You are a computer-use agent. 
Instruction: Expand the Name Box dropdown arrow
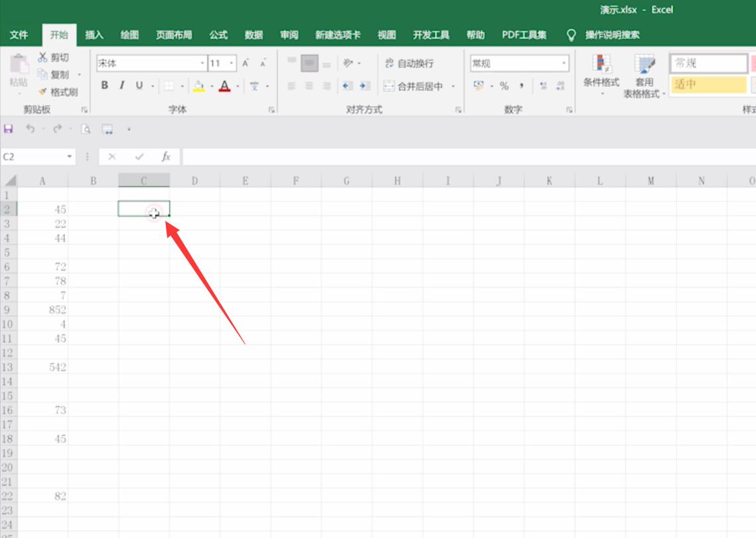(x=70, y=157)
